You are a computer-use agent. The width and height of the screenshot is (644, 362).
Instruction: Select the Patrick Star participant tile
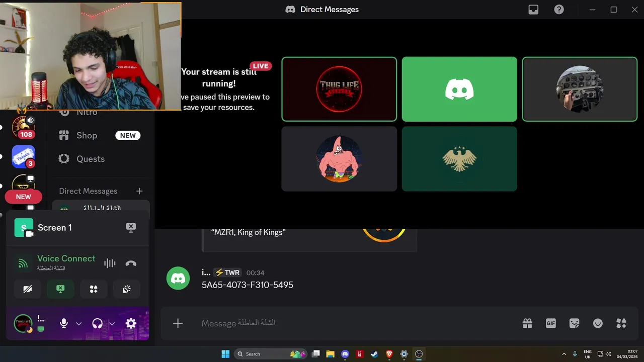coord(339,159)
